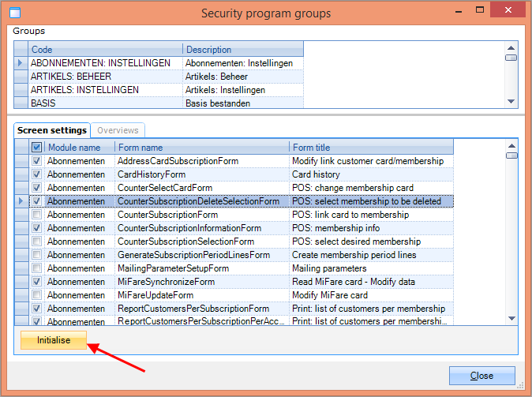Image resolution: width=532 pixels, height=397 pixels.
Task: Sort by the Form name column header
Action: click(x=201, y=147)
